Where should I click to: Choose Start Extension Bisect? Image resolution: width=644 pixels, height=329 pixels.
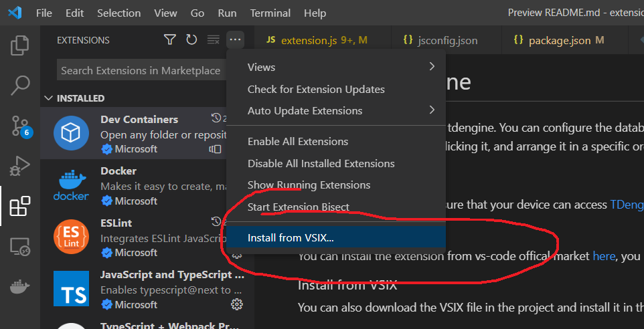pyautogui.click(x=336, y=207)
